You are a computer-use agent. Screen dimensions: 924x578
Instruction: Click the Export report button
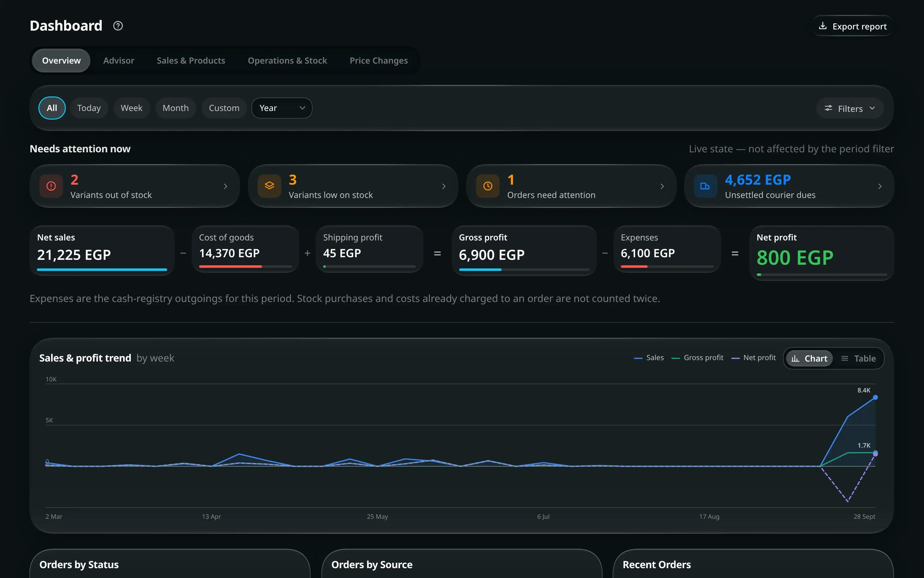pyautogui.click(x=853, y=26)
